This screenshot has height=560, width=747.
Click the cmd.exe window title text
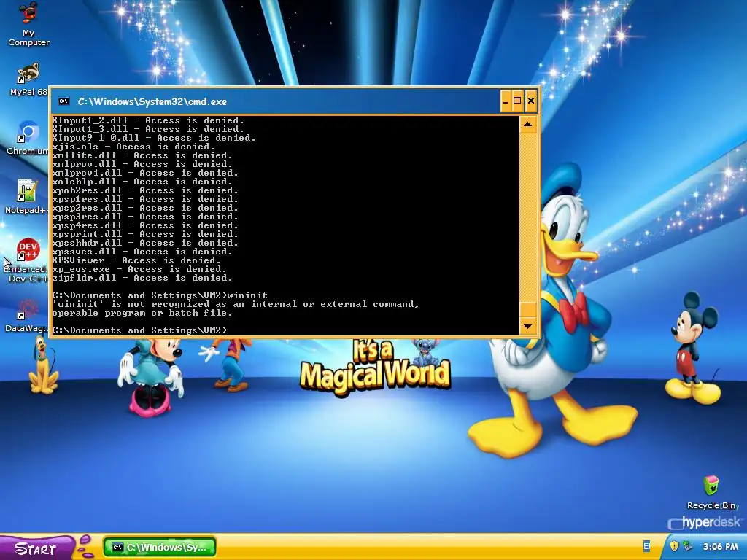tap(152, 101)
